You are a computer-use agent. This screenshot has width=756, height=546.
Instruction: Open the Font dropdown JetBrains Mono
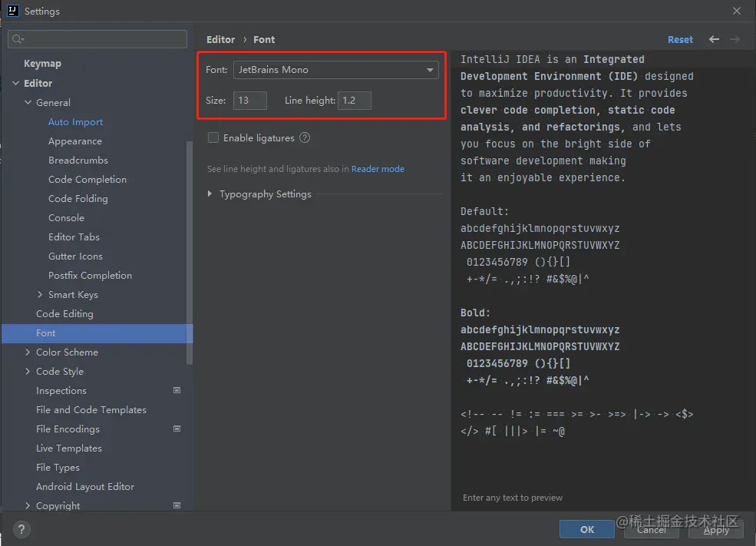coord(336,70)
